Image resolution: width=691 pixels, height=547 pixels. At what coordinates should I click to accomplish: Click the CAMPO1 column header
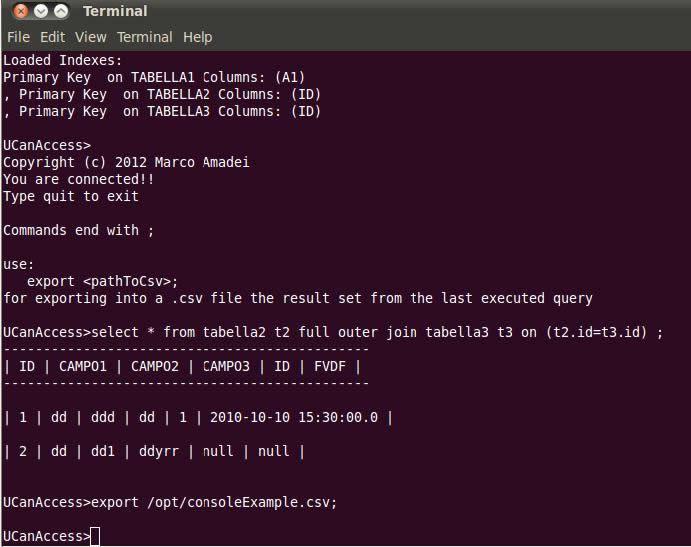pyautogui.click(x=83, y=366)
